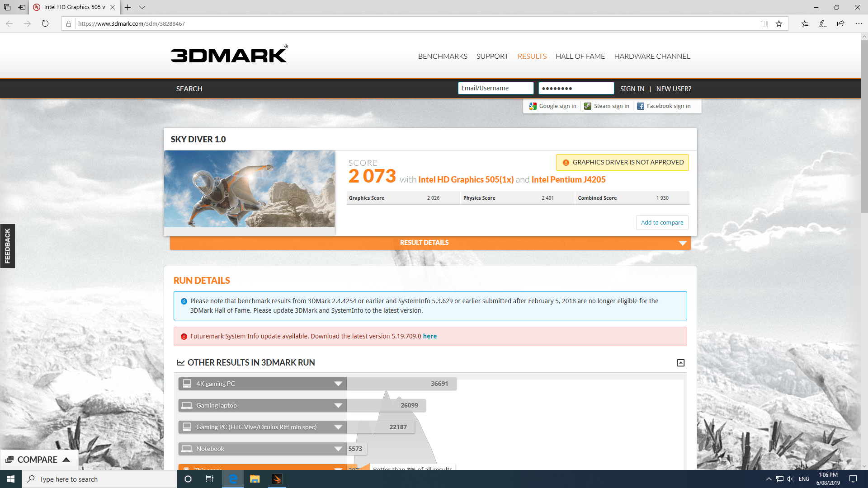This screenshot has height=488, width=868.
Task: Click the volume speaker icon
Action: pos(790,479)
